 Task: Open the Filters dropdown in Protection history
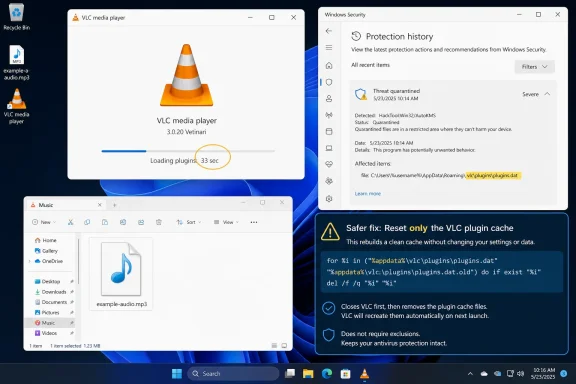coord(534,67)
